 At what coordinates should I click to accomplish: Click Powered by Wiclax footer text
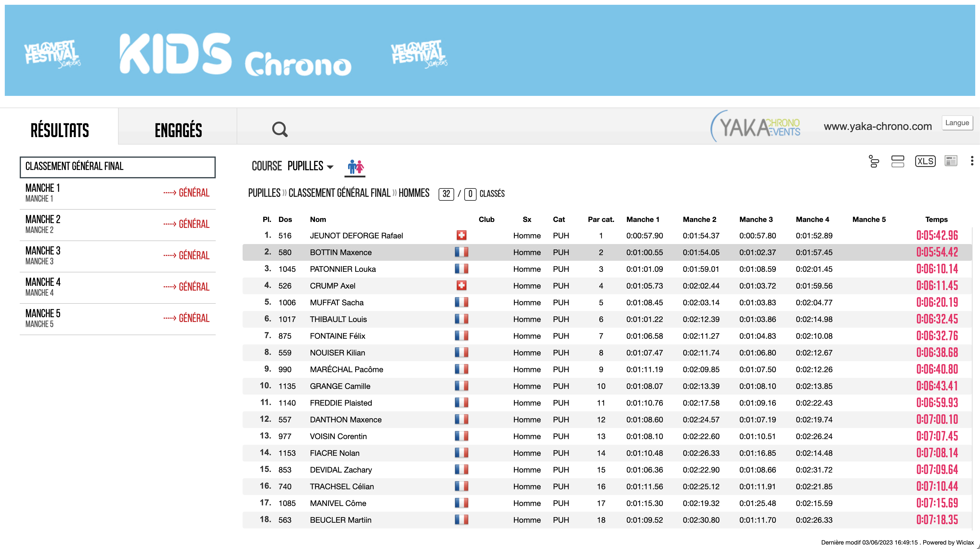click(x=948, y=542)
